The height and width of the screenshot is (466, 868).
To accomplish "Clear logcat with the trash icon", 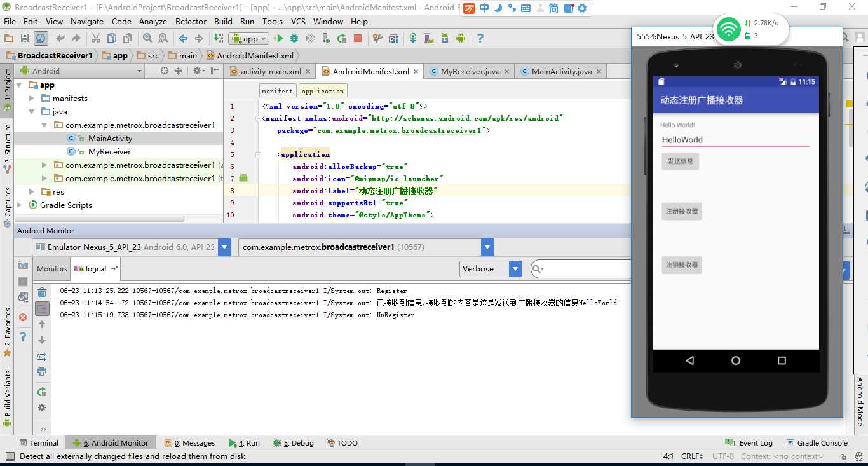I will point(42,293).
